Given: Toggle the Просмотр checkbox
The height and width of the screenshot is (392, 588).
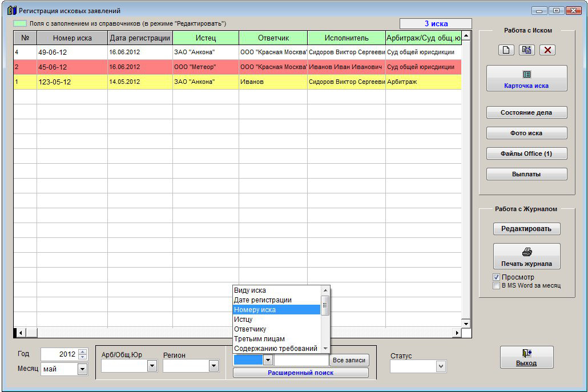Looking at the screenshot, I should 496,277.
